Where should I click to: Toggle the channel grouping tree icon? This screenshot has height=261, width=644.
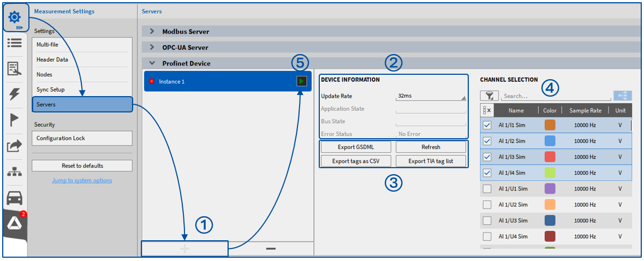[623, 96]
